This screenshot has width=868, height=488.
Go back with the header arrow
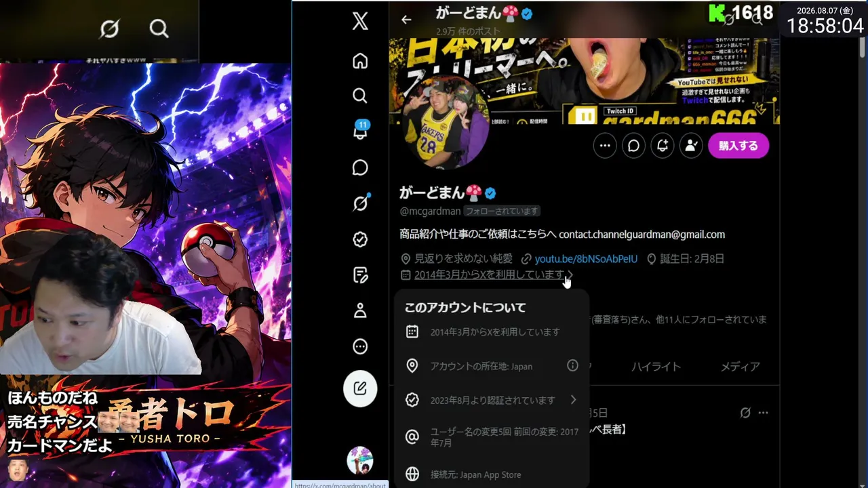[406, 20]
